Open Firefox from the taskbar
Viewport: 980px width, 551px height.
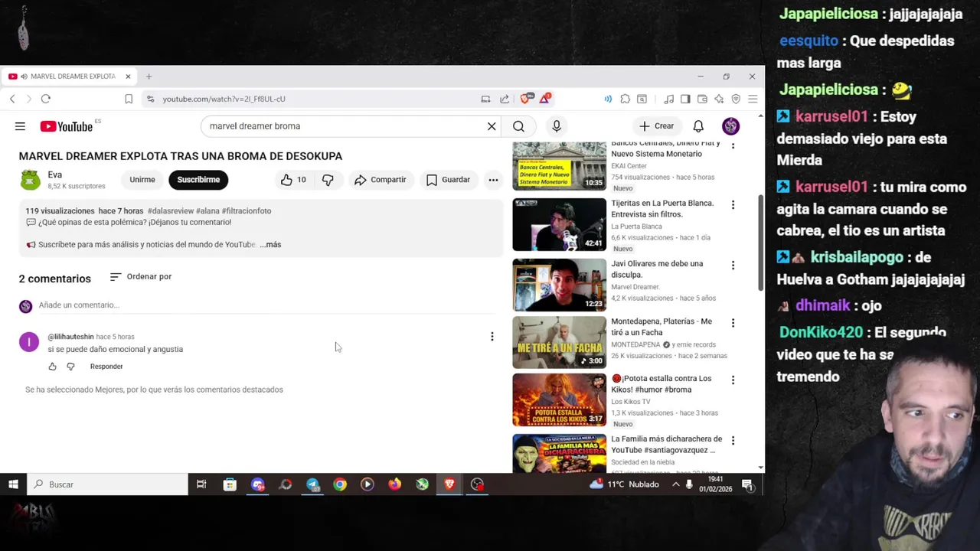pyautogui.click(x=394, y=484)
